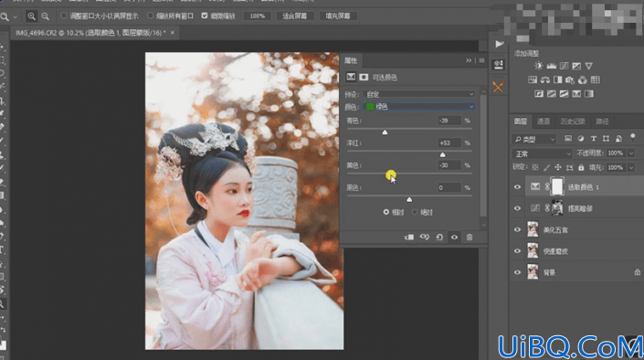Click the lock position move icon
The image size is (644, 360).
(558, 167)
